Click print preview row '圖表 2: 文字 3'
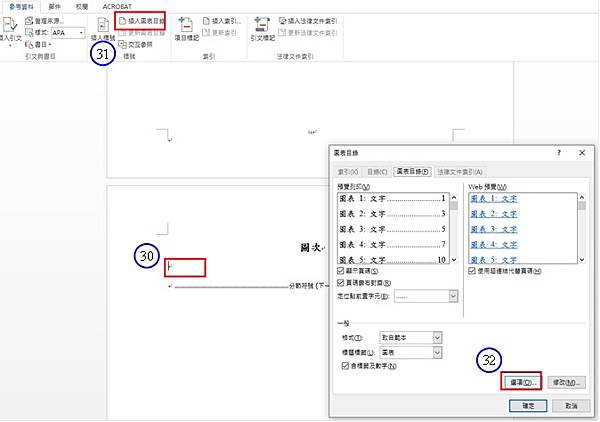Image resolution: width=600 pixels, height=422 pixels. click(x=393, y=214)
